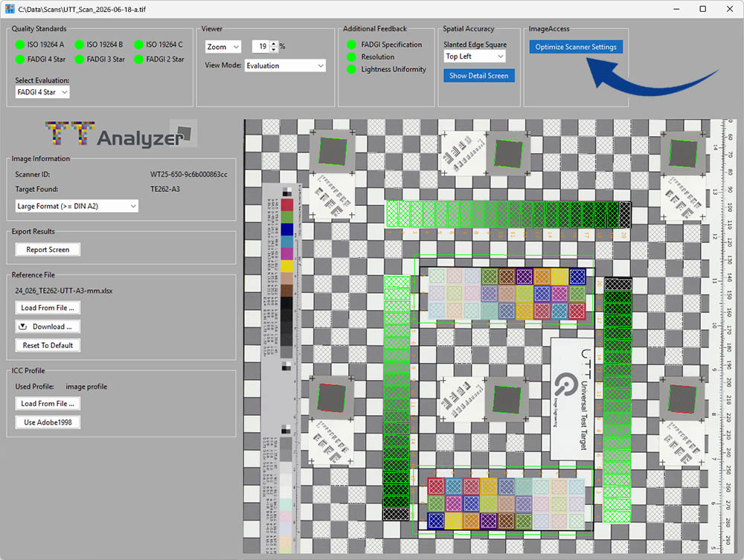Click the magenta patch in the vertical color strip
Viewport: 744px width, 560px height.
[287, 254]
